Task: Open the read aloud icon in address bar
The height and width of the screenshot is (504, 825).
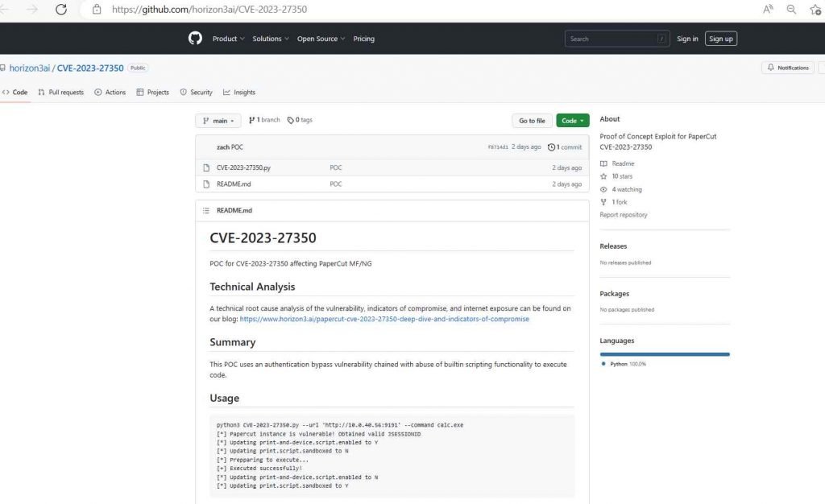Action: pos(768,9)
